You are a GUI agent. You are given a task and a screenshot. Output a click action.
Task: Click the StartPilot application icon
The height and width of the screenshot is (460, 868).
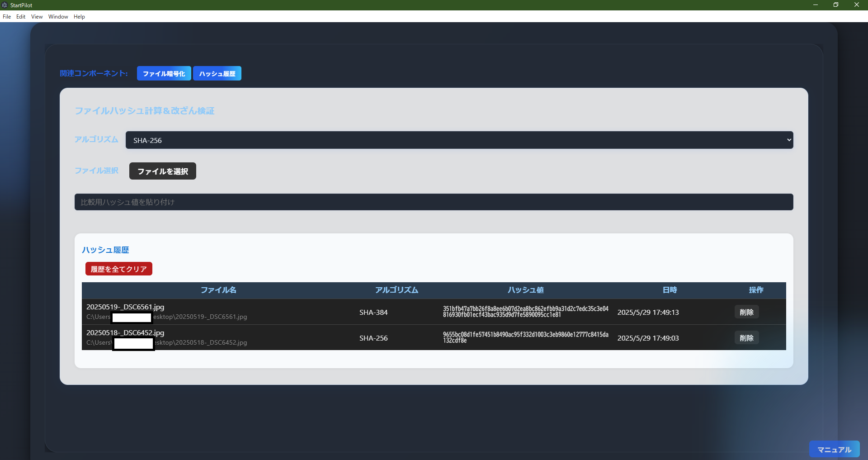[x=5, y=5]
